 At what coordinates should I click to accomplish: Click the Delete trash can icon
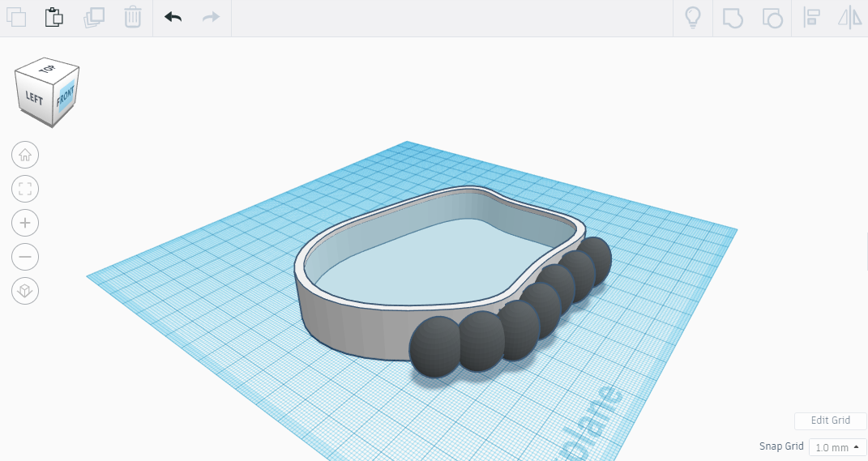pos(132,17)
